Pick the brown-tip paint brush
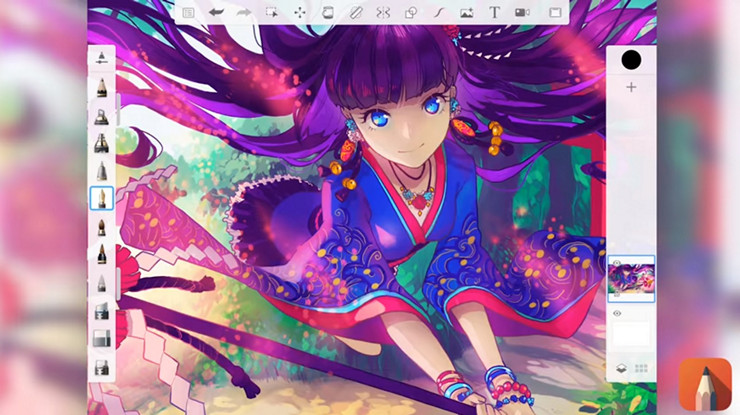 tap(101, 228)
